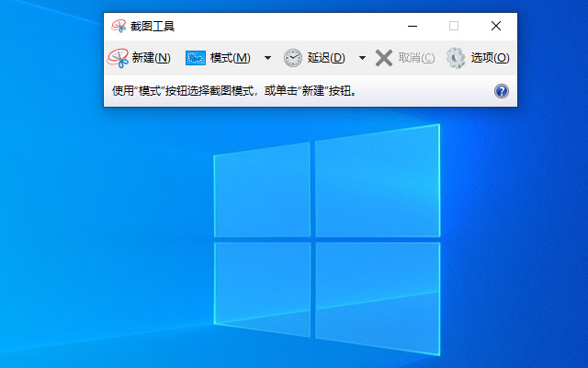Click the scissors icon of the 新建 button
The width and height of the screenshot is (588, 368).
(x=118, y=58)
